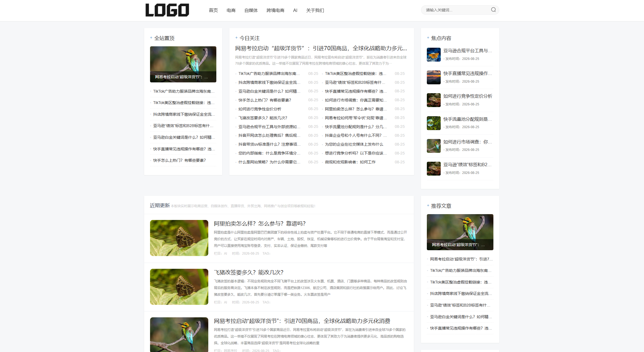This screenshot has width=644, height=352.
Task: Open the bird thumbnail in 全站置顶 panel
Action: coord(183,64)
